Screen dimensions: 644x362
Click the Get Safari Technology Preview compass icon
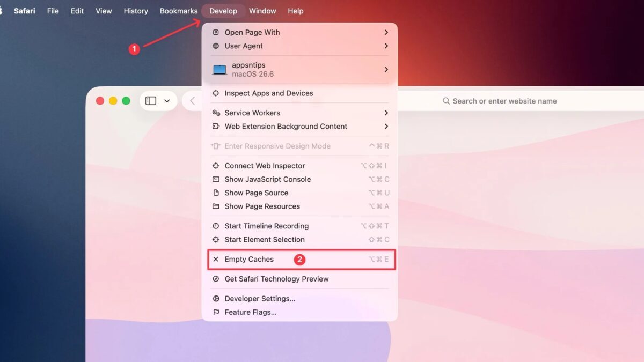pyautogui.click(x=216, y=279)
